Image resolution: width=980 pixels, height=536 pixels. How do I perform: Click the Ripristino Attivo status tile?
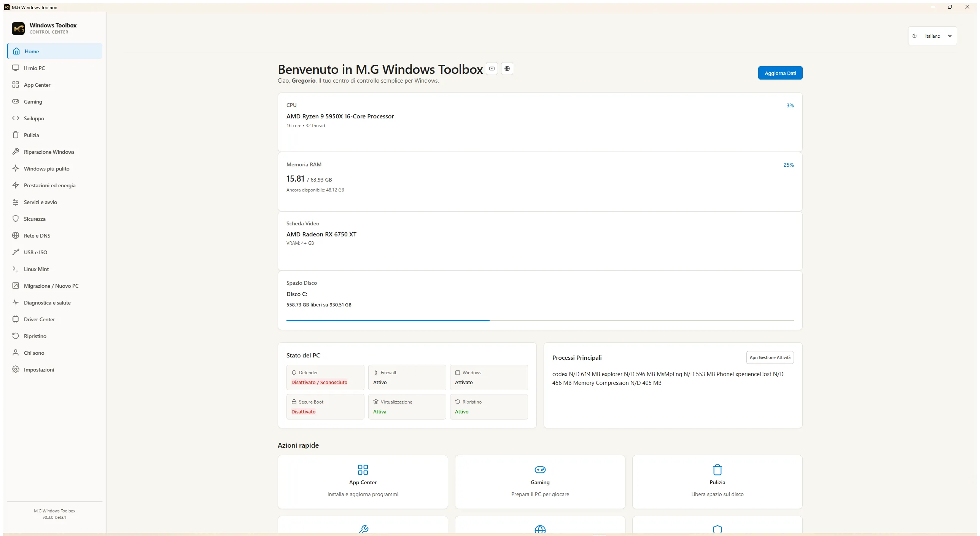coord(489,407)
